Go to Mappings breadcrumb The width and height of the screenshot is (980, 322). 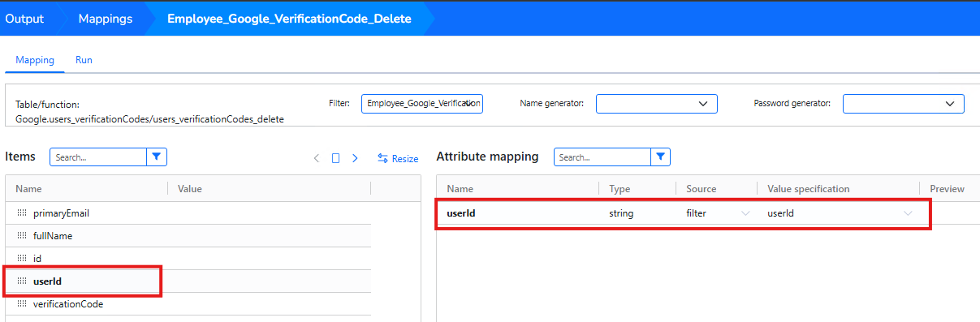pos(106,19)
